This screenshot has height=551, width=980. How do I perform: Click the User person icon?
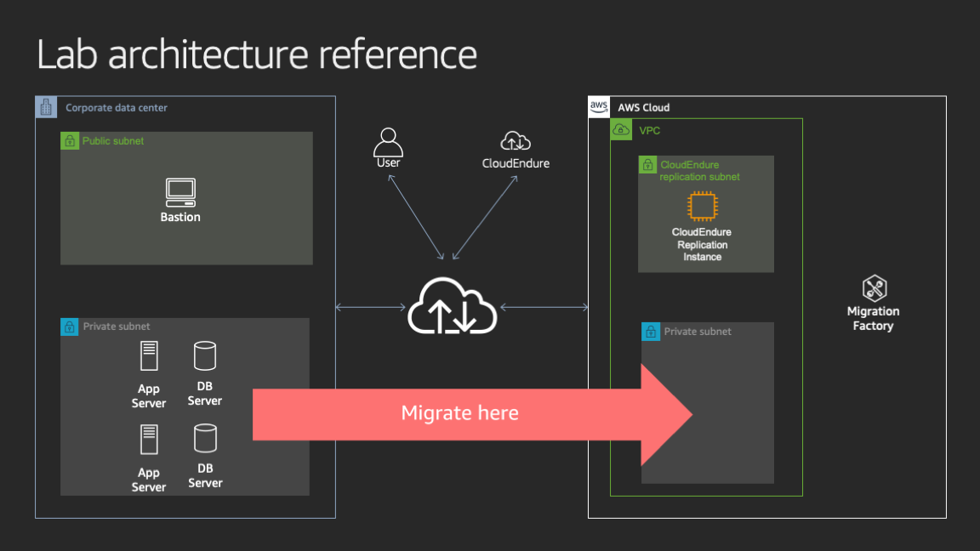(x=388, y=142)
